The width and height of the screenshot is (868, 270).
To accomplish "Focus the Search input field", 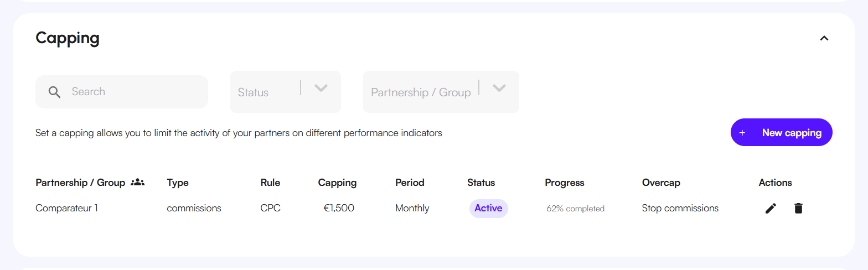I will (x=122, y=92).
